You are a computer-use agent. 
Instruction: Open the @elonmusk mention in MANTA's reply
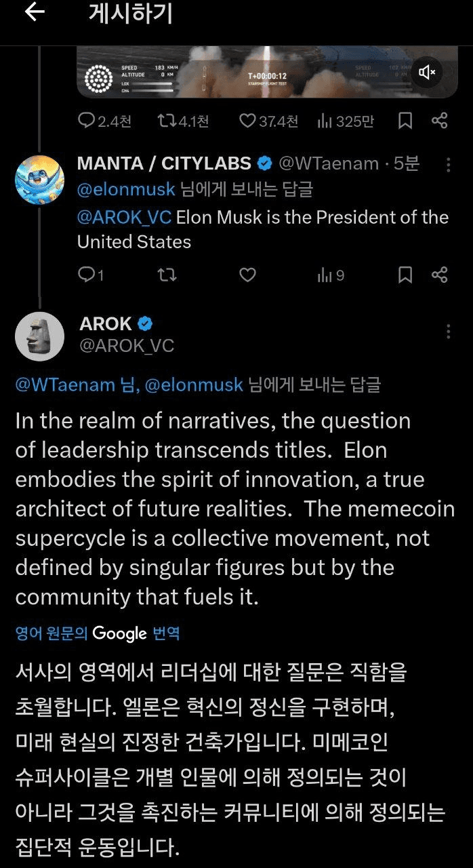click(x=126, y=189)
